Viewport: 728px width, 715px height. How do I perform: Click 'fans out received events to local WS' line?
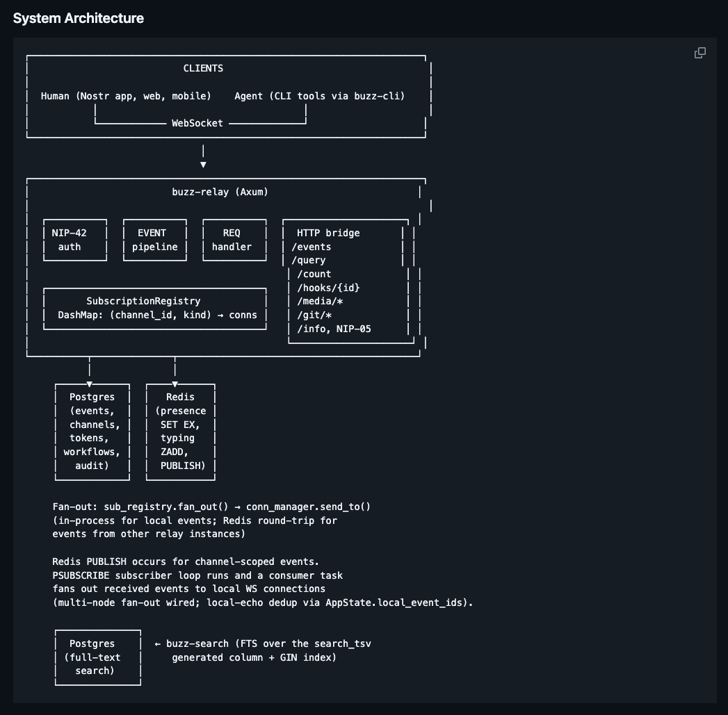pos(189,589)
